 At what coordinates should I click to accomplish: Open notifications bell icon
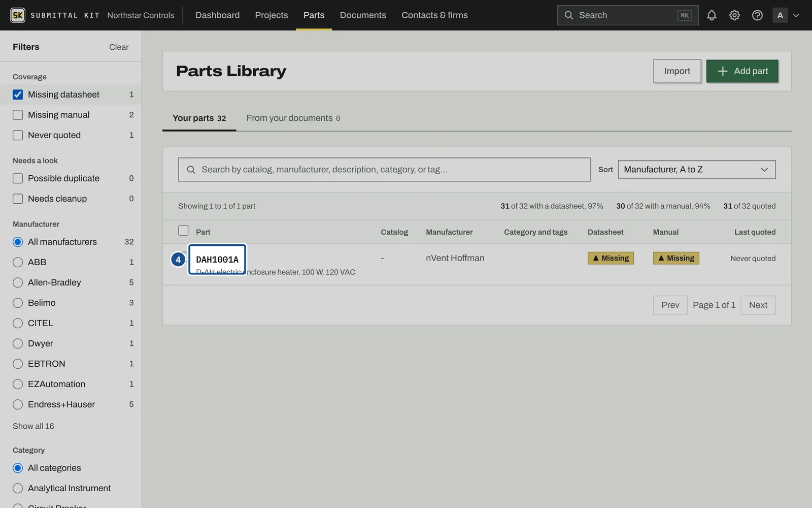tap(712, 15)
